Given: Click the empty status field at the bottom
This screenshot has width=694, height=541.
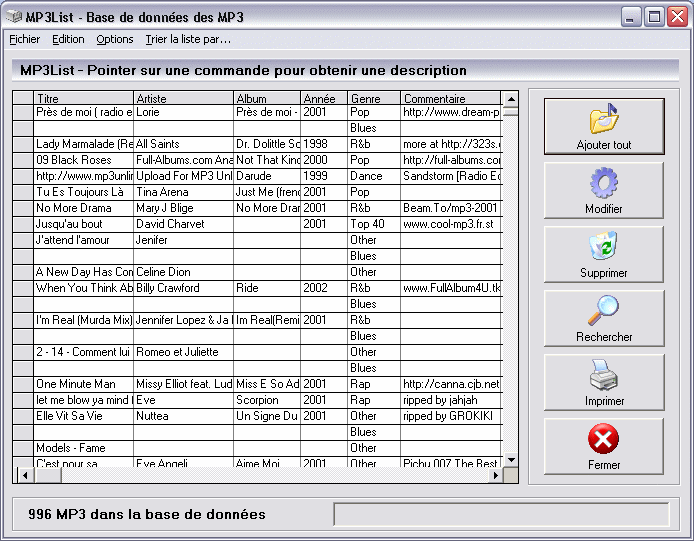Looking at the screenshot, I should coord(501,514).
